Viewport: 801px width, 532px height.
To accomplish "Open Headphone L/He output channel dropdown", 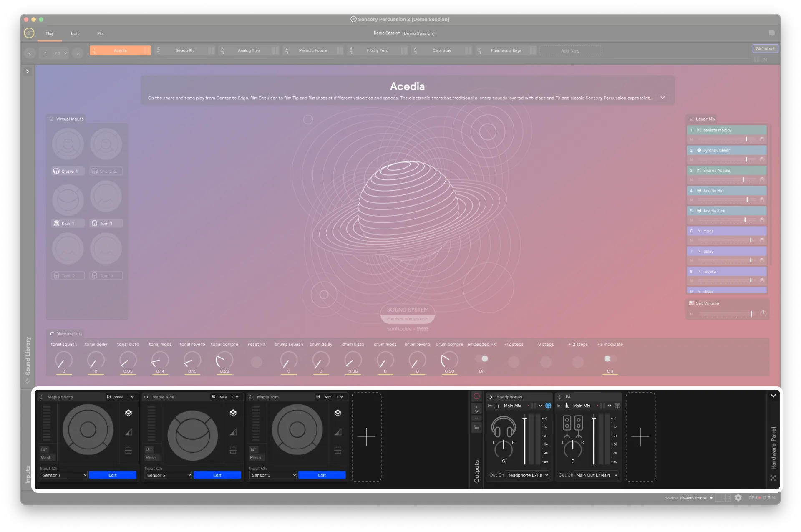I will tap(527, 475).
